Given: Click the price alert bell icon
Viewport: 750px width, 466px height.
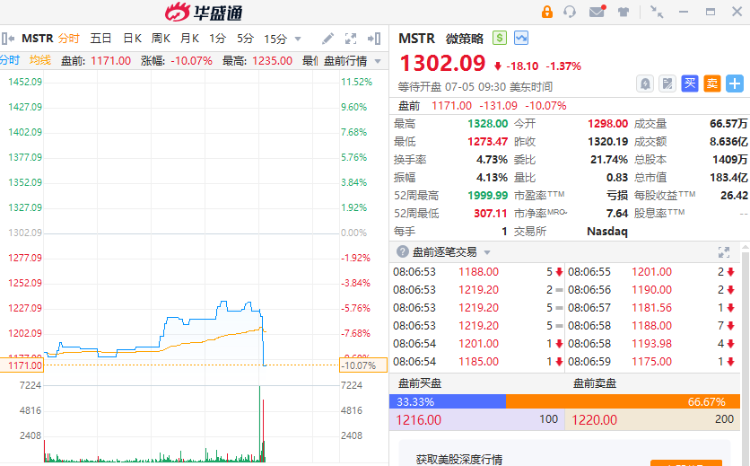Looking at the screenshot, I should tap(645, 84).
